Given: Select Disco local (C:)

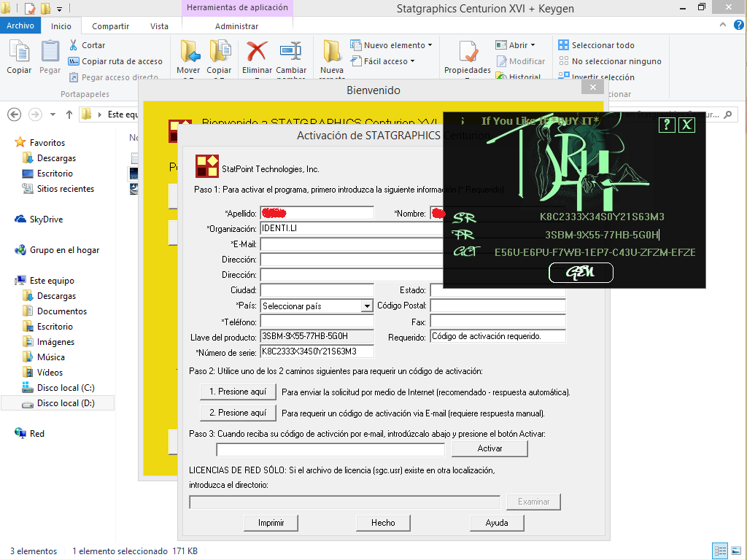Looking at the screenshot, I should (58, 388).
